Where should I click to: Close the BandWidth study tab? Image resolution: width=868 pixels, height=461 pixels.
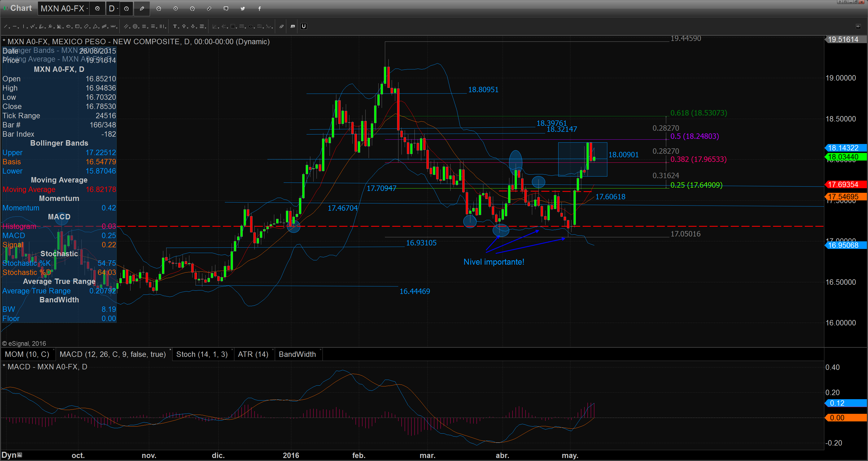(x=320, y=350)
